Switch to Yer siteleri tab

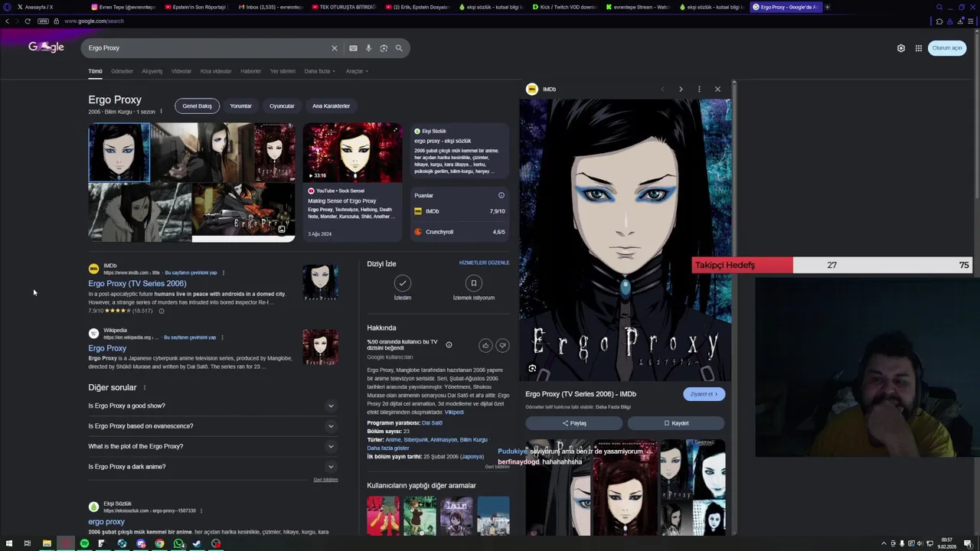[x=283, y=71]
